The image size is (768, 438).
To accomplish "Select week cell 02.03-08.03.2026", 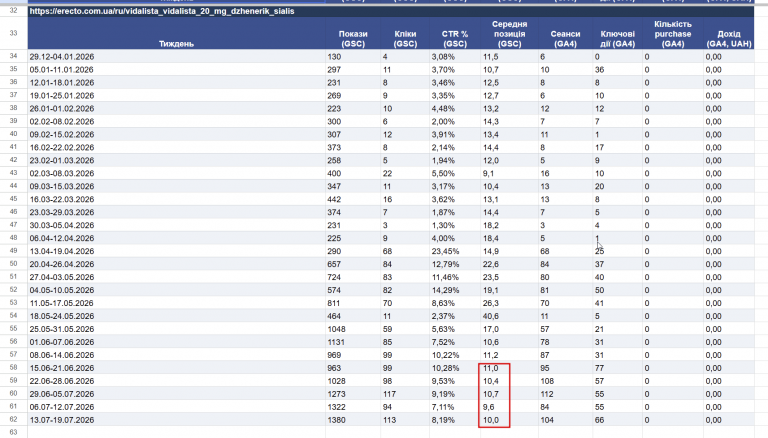I will point(176,173).
